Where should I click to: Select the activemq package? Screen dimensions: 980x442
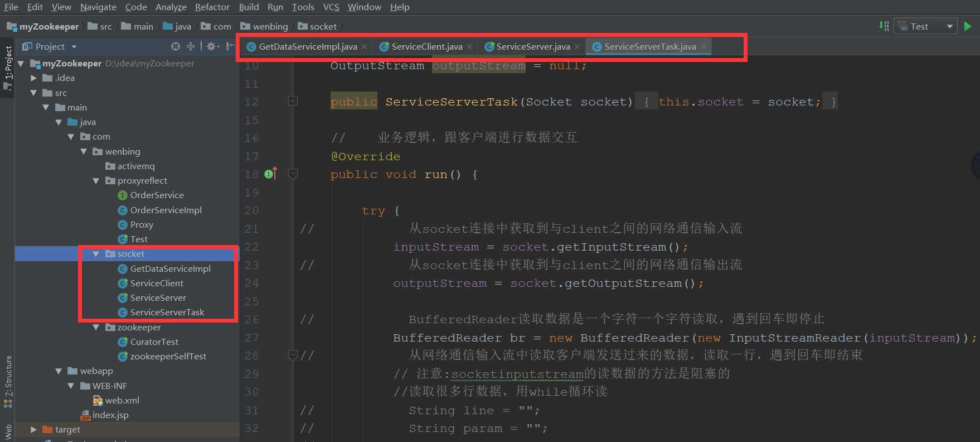click(x=130, y=166)
